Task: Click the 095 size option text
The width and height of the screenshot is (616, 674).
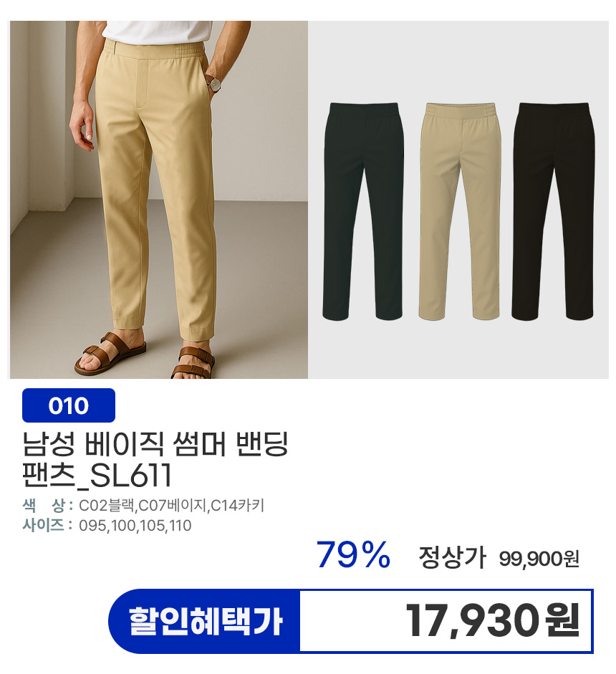Action: point(92,526)
